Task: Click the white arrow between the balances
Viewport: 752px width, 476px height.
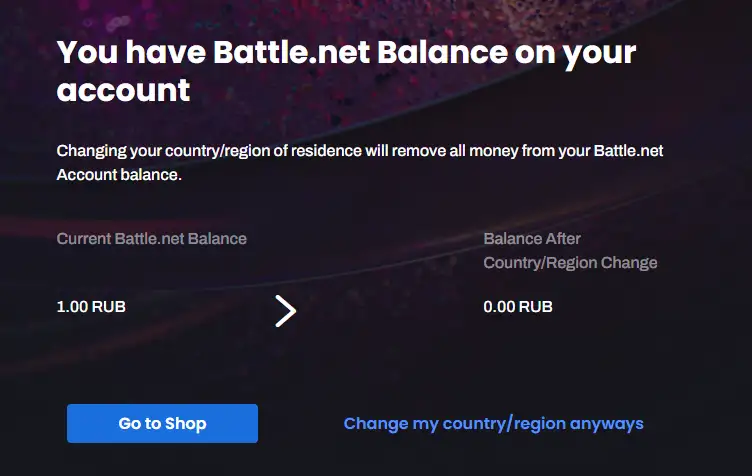Action: pyautogui.click(x=286, y=311)
